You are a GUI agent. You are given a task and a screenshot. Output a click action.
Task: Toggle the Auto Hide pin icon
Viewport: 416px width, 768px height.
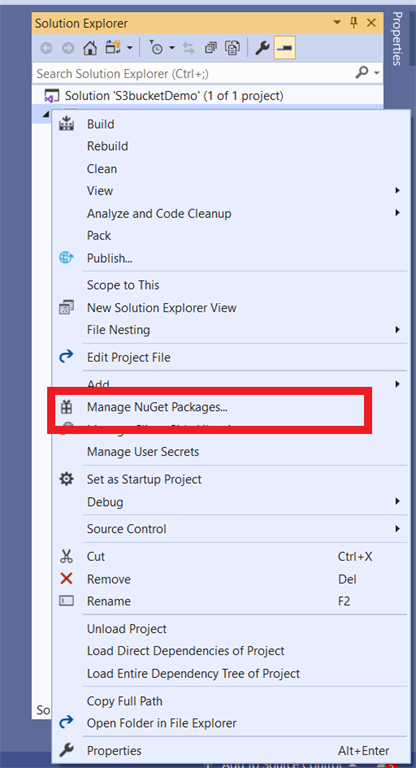pos(354,23)
